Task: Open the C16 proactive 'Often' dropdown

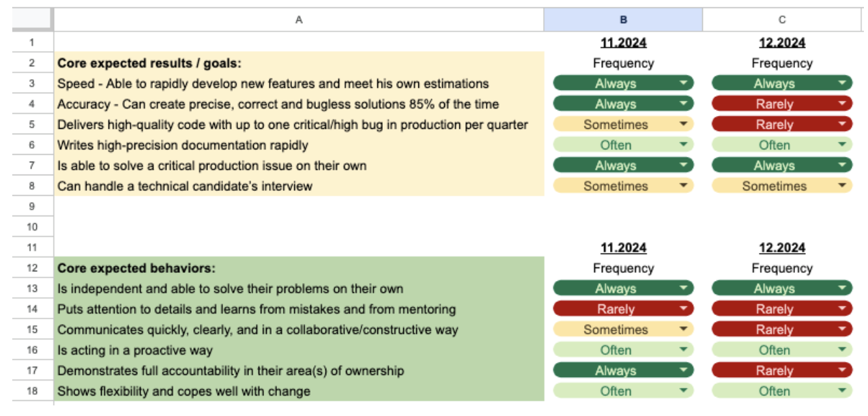Action: click(782, 350)
